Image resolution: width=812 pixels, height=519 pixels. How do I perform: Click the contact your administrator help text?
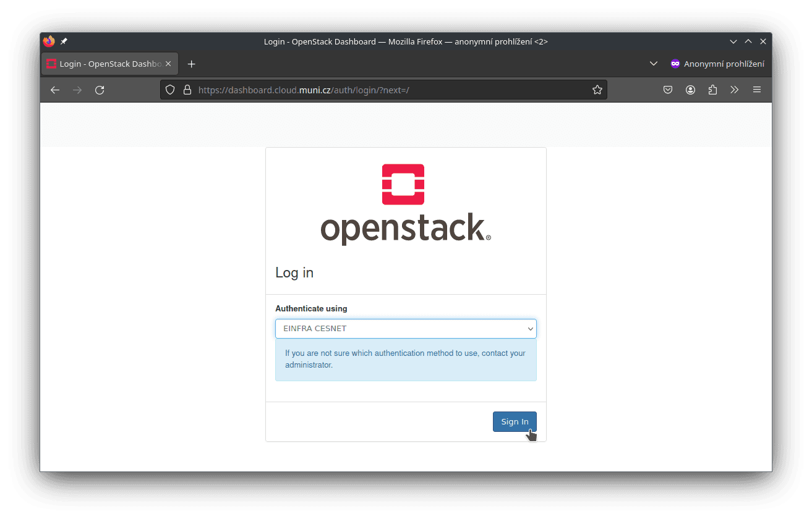[405, 359]
